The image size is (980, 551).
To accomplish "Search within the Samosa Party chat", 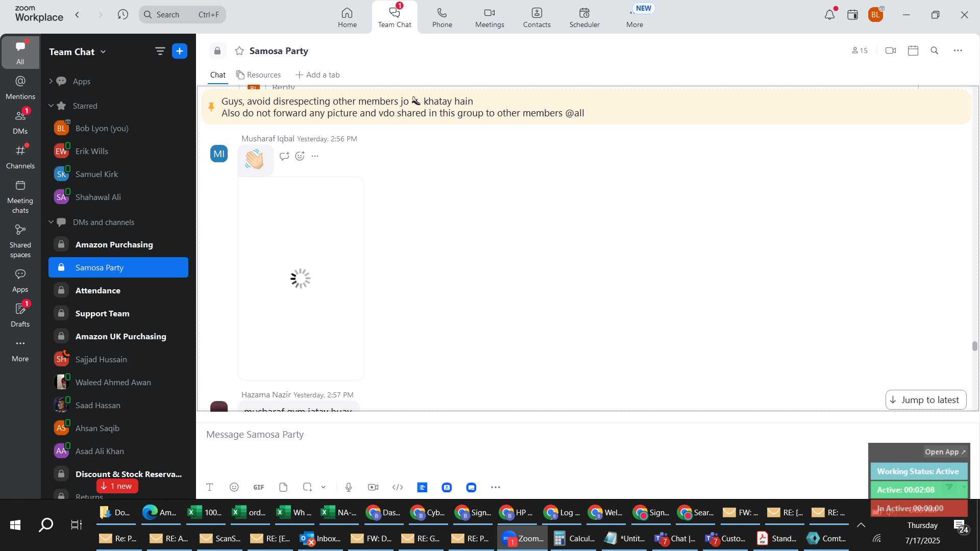I will (935, 51).
